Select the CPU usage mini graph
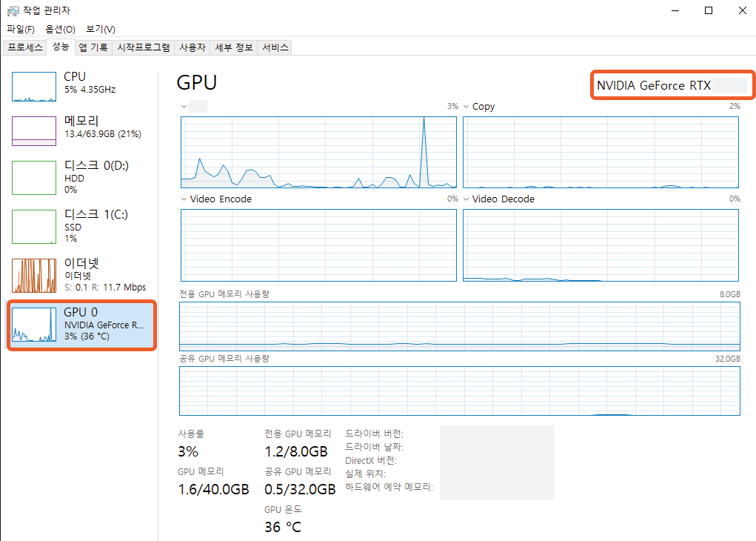Image resolution: width=756 pixels, height=541 pixels. [x=34, y=87]
